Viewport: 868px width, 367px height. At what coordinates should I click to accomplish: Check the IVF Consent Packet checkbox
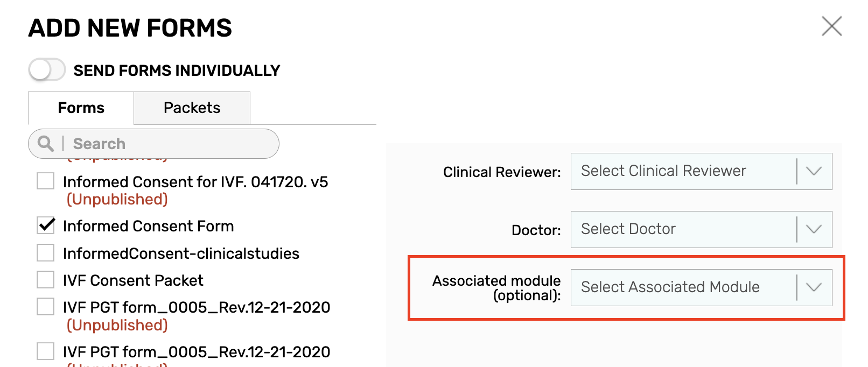(x=46, y=280)
